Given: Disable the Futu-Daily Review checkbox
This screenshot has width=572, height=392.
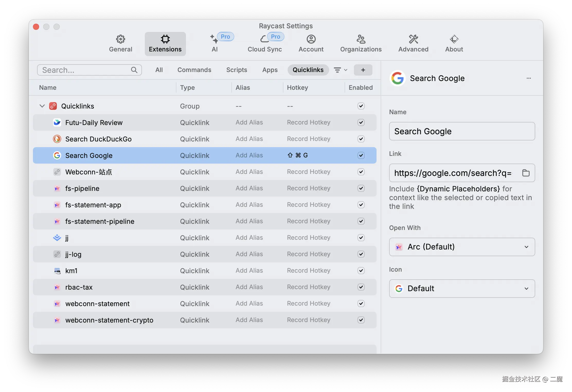Looking at the screenshot, I should click(x=361, y=122).
